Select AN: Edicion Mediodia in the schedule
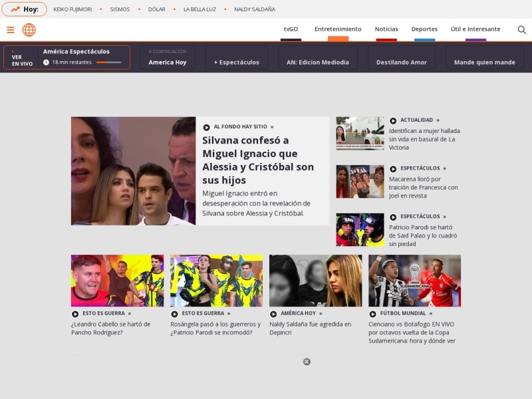Image resolution: width=532 pixels, height=399 pixels. [x=318, y=57]
